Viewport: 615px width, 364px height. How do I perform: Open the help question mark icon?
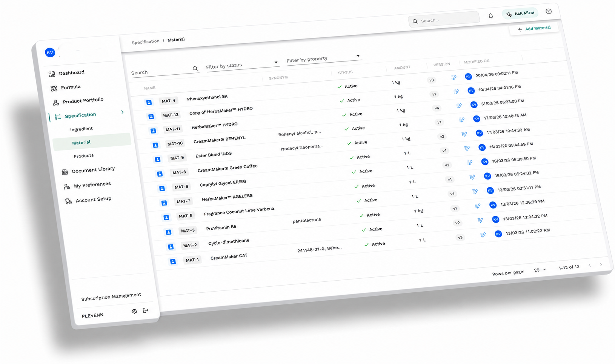pyautogui.click(x=549, y=11)
